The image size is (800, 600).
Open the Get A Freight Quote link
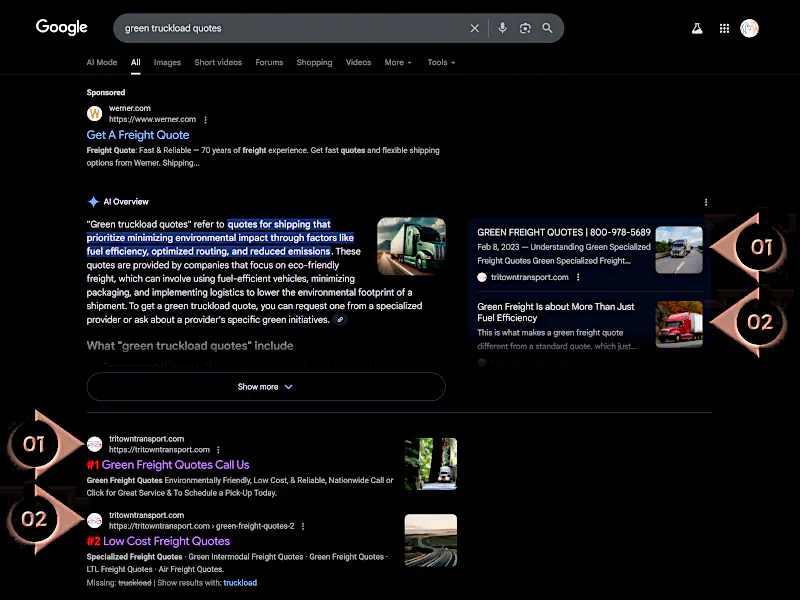138,135
